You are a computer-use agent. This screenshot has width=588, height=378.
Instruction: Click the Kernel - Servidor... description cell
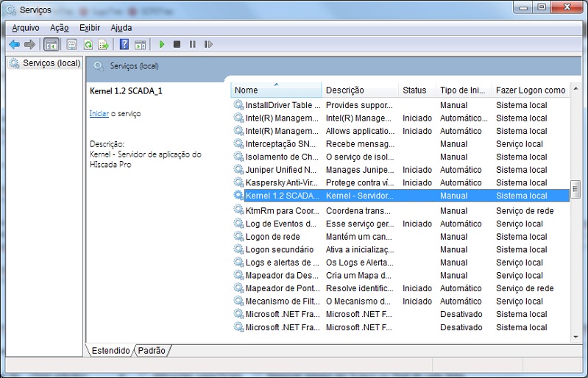point(360,196)
